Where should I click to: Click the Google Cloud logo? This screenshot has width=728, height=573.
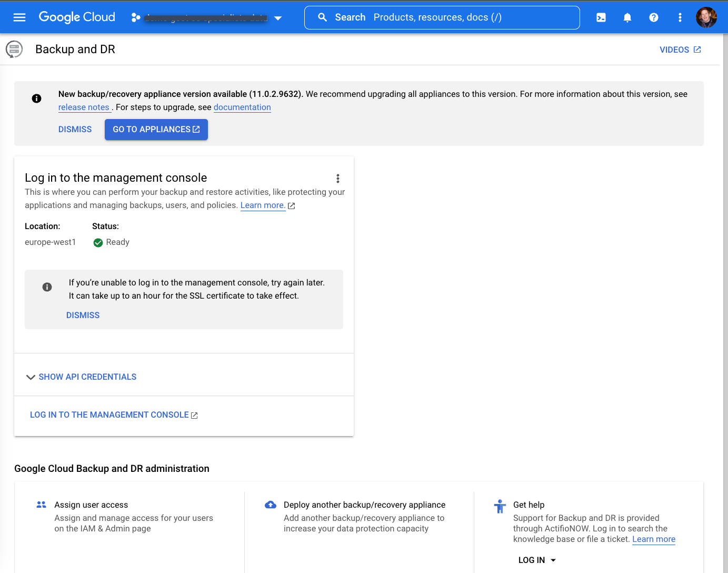tap(77, 17)
